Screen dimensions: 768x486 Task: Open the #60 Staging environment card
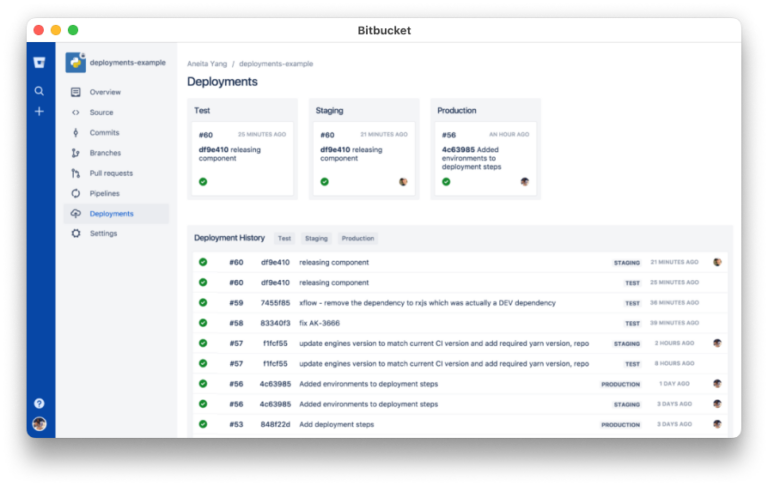click(364, 159)
